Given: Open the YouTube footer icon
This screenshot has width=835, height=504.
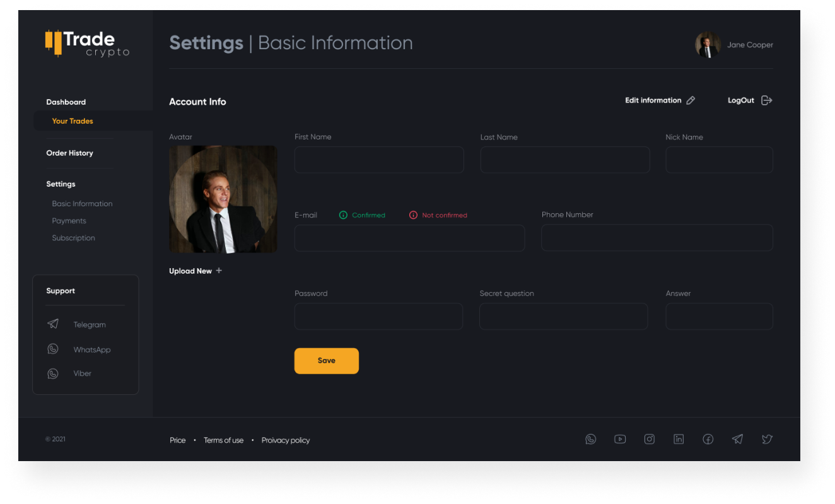Looking at the screenshot, I should pyautogui.click(x=620, y=439).
